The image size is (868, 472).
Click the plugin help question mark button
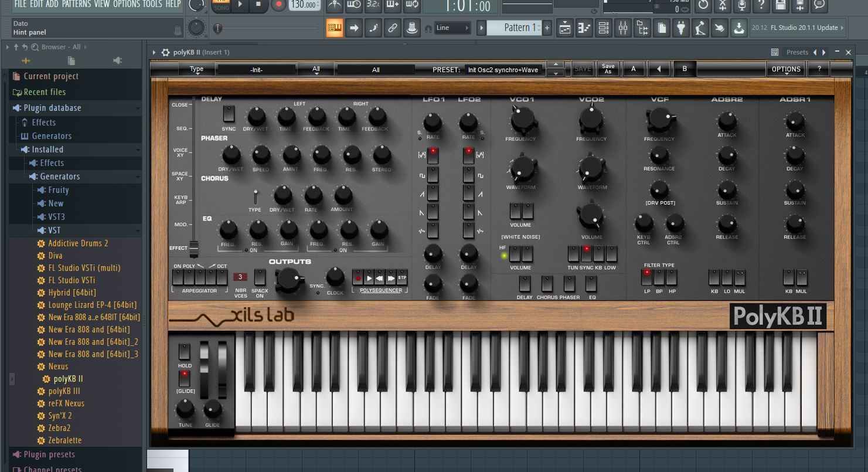pos(819,69)
